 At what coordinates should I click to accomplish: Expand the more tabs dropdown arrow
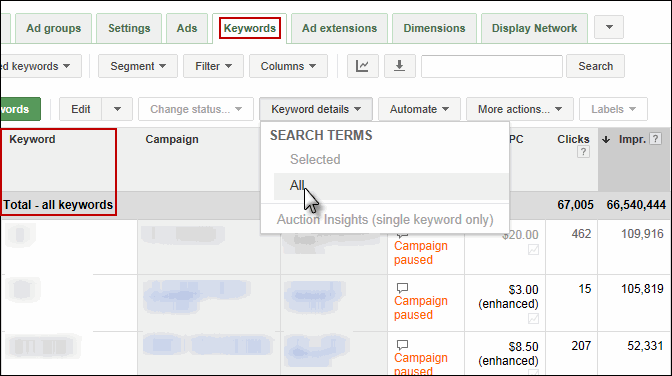coord(609,27)
